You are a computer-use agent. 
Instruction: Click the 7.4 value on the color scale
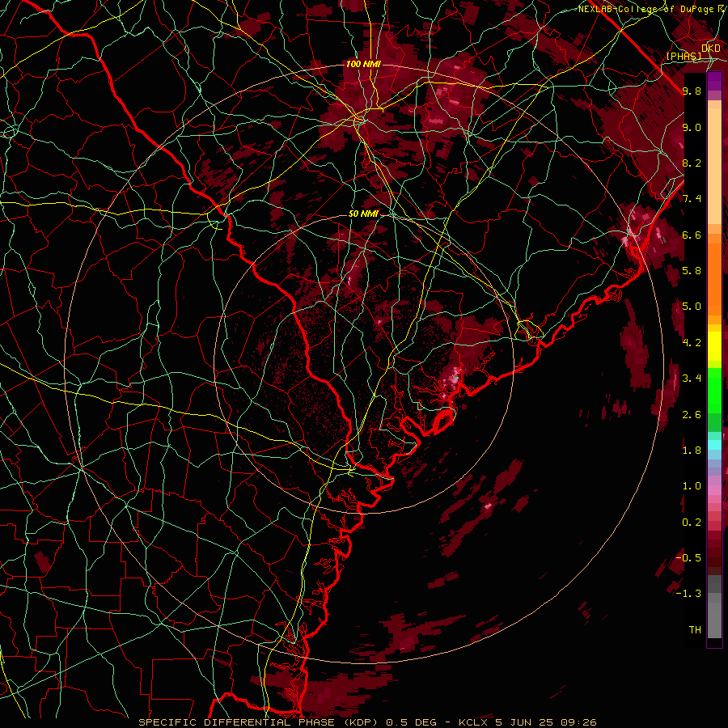point(692,199)
